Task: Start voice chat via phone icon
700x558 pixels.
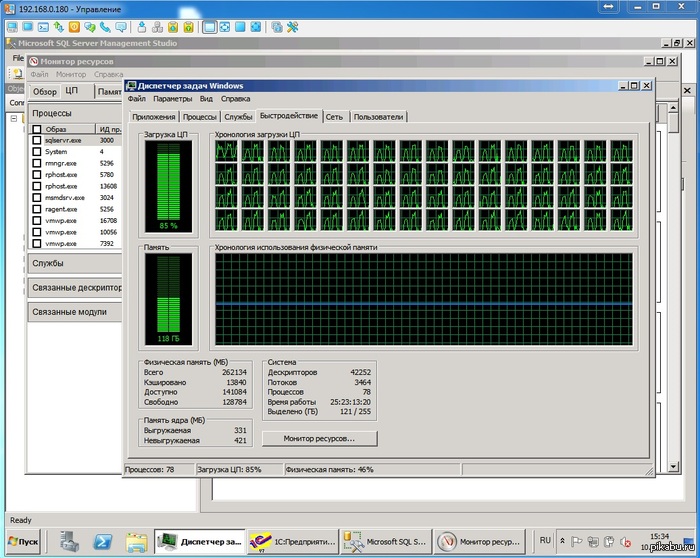Action: tap(105, 27)
